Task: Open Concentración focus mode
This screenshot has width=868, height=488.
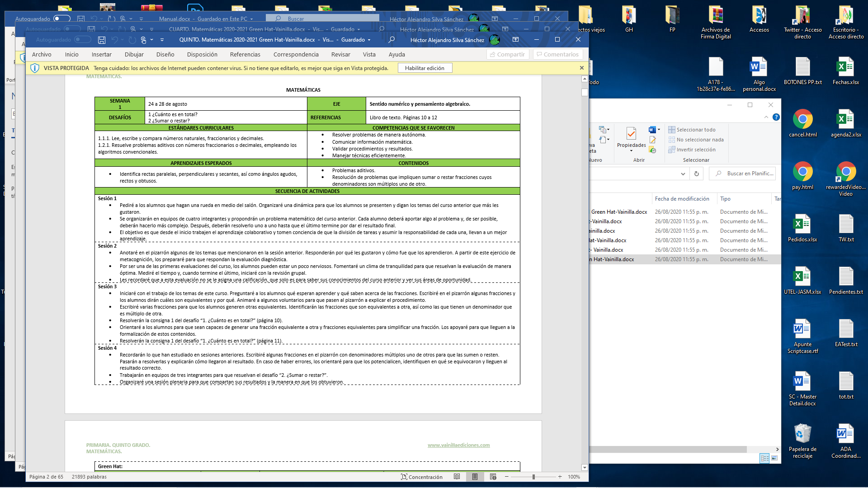Action: [x=422, y=477]
